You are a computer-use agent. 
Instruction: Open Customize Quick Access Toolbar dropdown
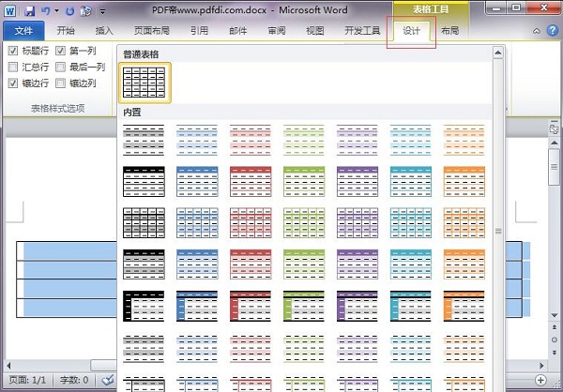[102, 11]
